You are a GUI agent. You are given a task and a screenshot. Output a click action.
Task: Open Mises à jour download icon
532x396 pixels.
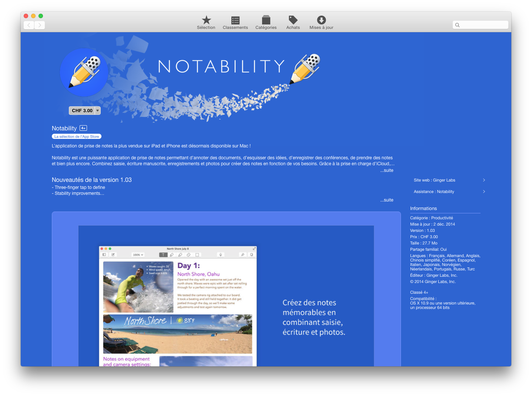click(x=321, y=20)
